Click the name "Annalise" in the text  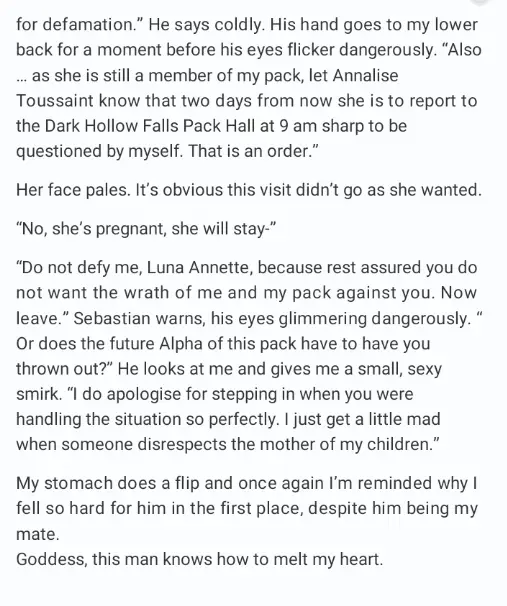(x=365, y=75)
